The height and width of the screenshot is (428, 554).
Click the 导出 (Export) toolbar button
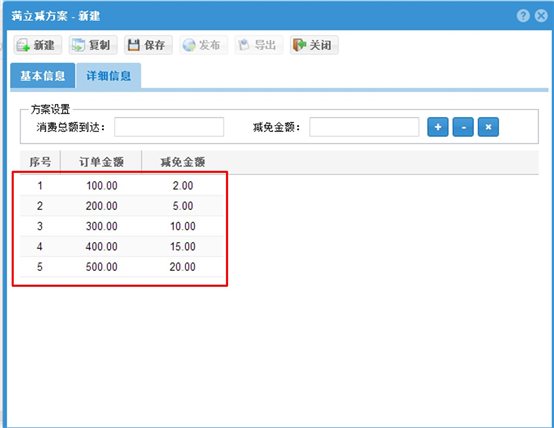click(259, 45)
